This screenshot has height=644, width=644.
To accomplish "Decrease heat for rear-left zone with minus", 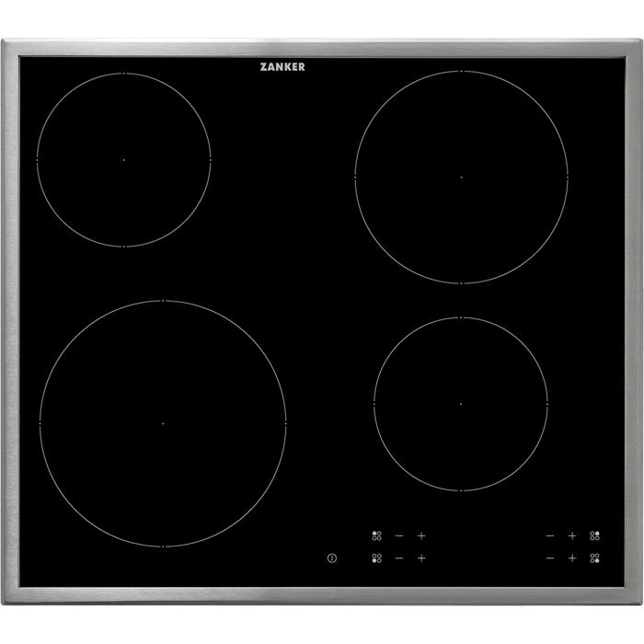I will pos(398,535).
